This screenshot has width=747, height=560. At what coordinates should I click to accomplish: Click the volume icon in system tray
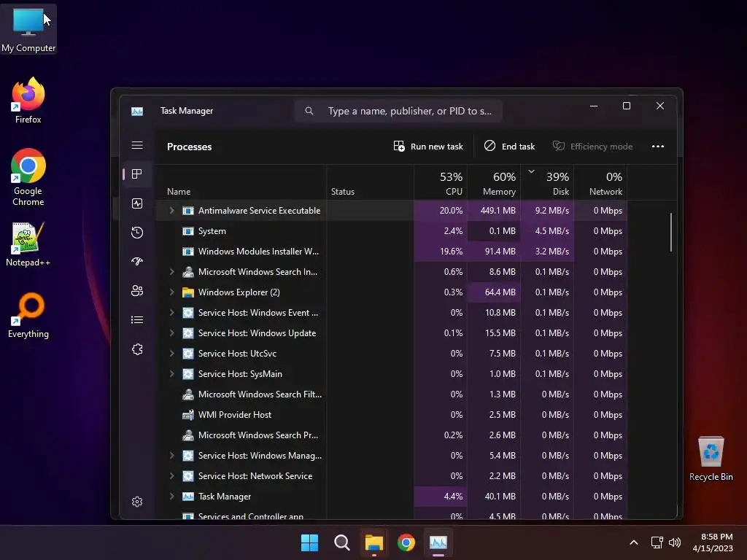(675, 542)
